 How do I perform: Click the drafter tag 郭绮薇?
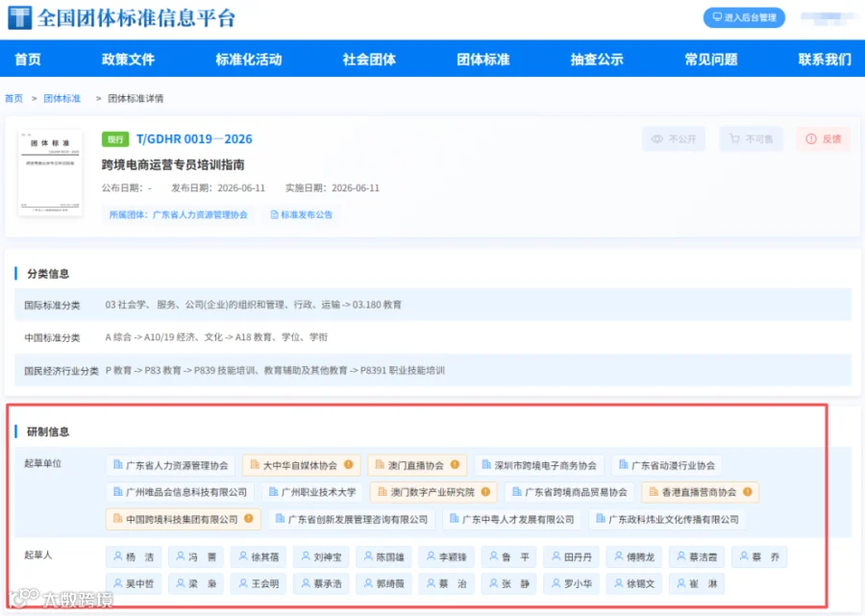(383, 583)
